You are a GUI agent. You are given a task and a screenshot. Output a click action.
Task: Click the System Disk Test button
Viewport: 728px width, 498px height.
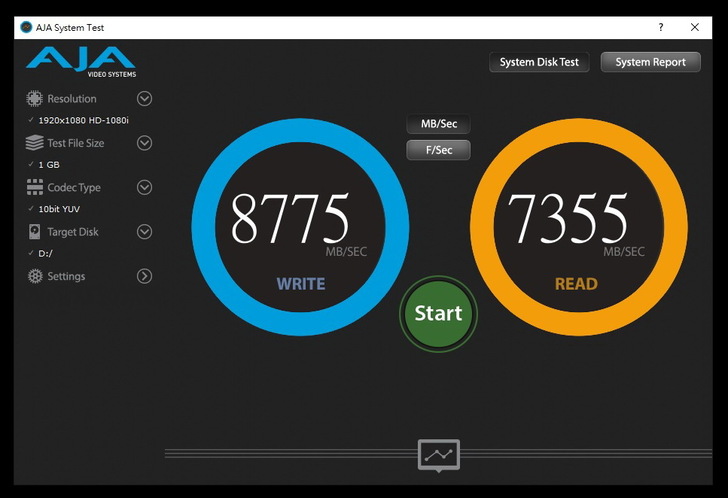click(539, 62)
